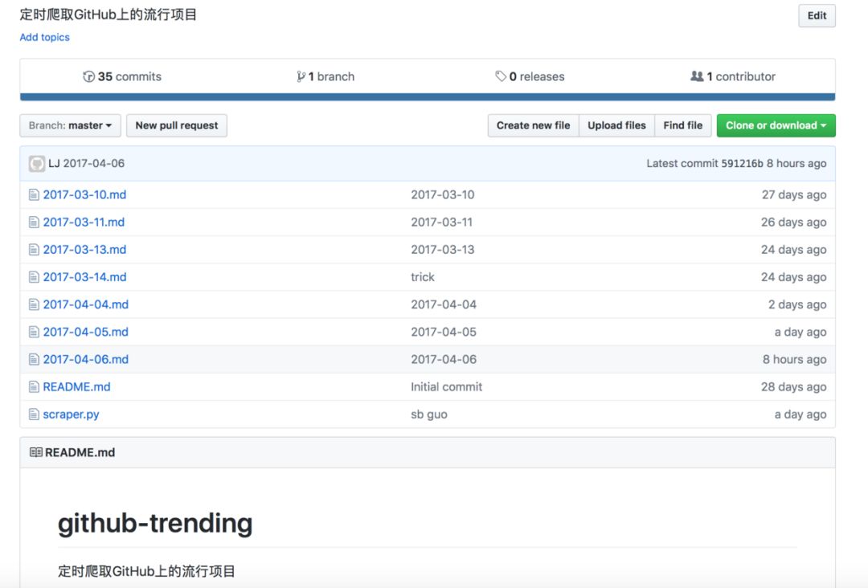Image resolution: width=868 pixels, height=588 pixels.
Task: Click file icon beside 2017-04-04.md
Action: tap(34, 304)
